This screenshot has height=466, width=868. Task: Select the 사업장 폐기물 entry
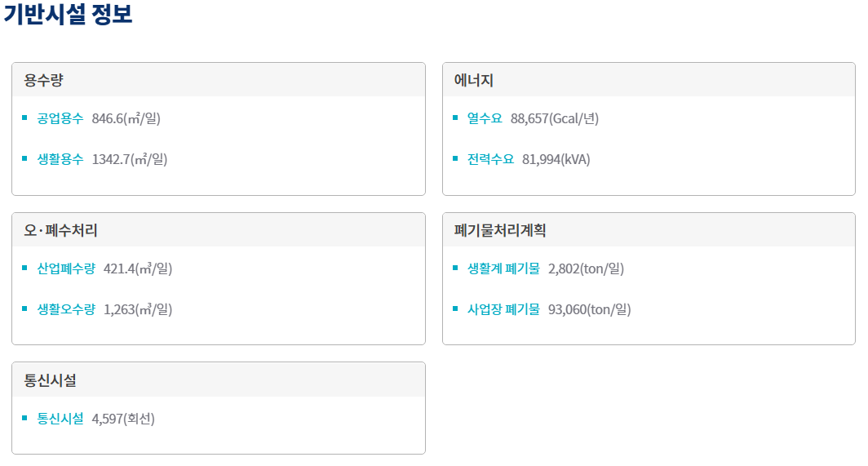click(503, 309)
